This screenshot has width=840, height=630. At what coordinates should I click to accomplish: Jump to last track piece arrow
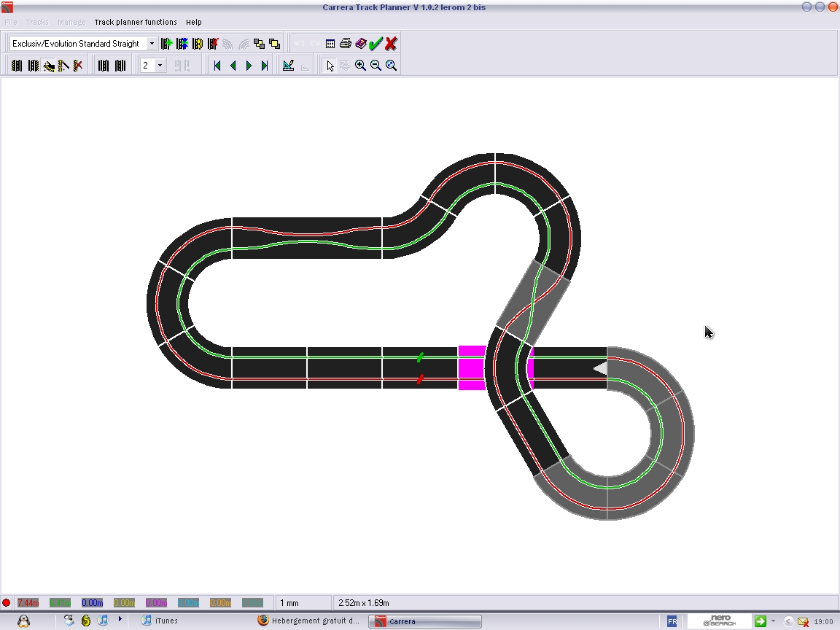tap(265, 66)
